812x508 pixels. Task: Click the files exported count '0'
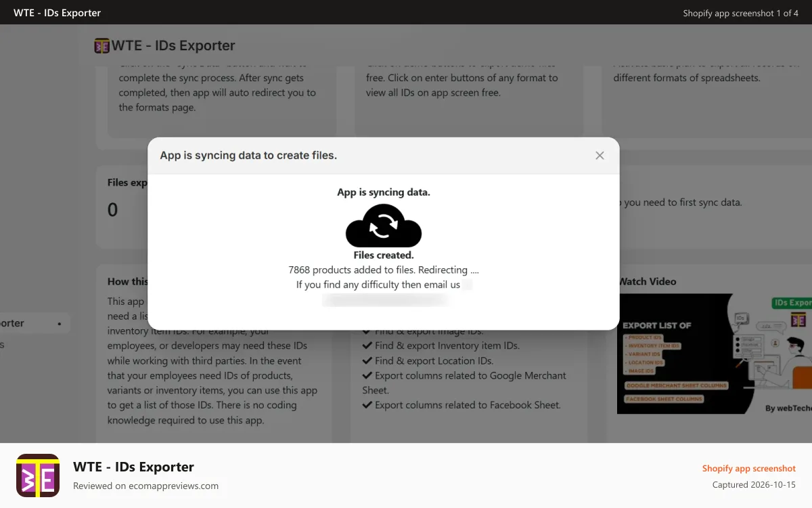tap(112, 210)
